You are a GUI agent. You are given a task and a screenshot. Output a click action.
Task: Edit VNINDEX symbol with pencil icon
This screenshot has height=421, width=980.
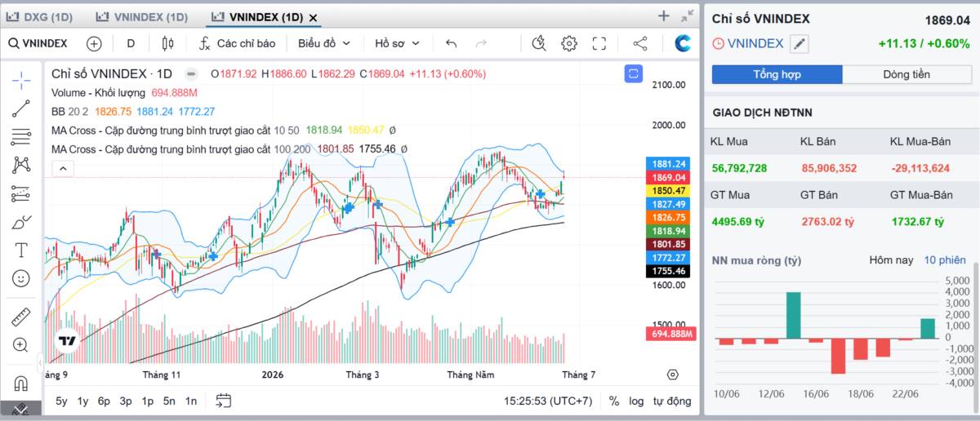tap(800, 44)
